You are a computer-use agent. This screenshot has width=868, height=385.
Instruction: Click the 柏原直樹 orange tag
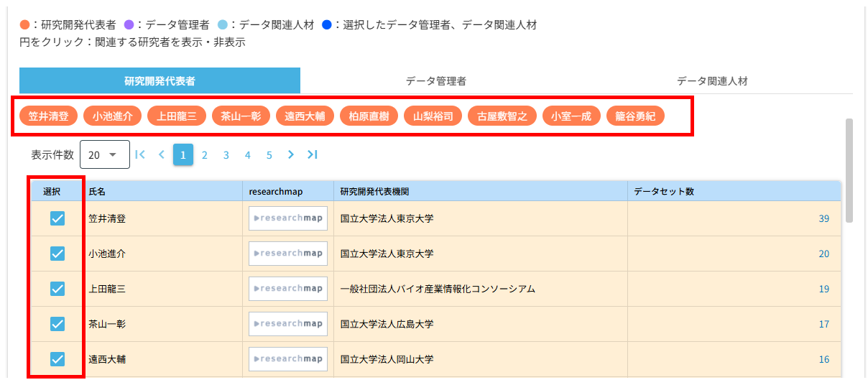point(369,116)
